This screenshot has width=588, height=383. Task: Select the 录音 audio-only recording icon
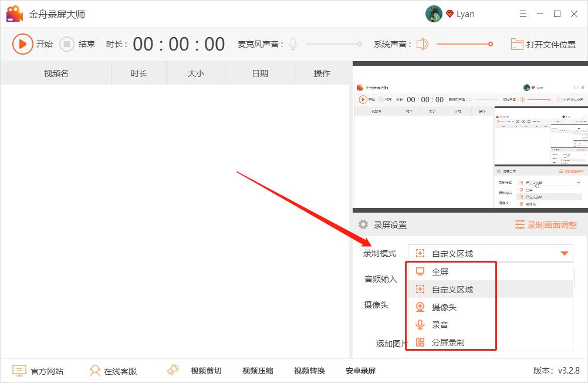click(419, 324)
